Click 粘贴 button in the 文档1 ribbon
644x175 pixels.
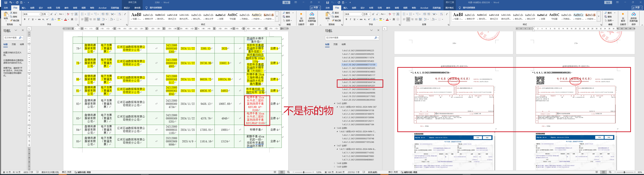6,17
